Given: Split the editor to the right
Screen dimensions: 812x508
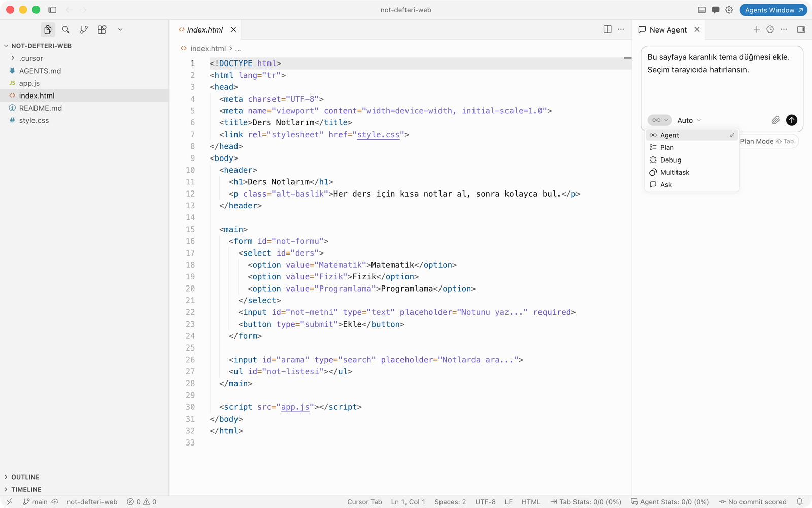Looking at the screenshot, I should tap(607, 29).
